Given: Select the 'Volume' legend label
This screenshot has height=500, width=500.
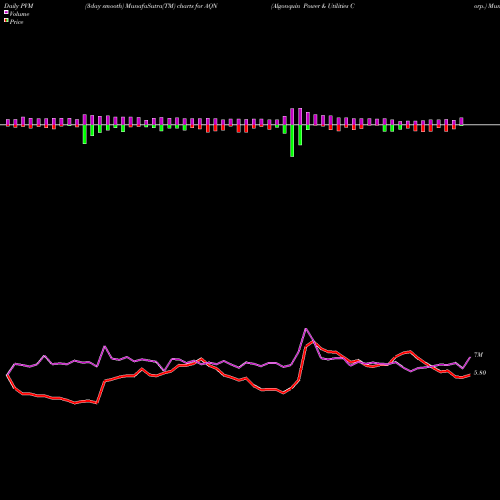Looking at the screenshot, I should tap(19, 14).
